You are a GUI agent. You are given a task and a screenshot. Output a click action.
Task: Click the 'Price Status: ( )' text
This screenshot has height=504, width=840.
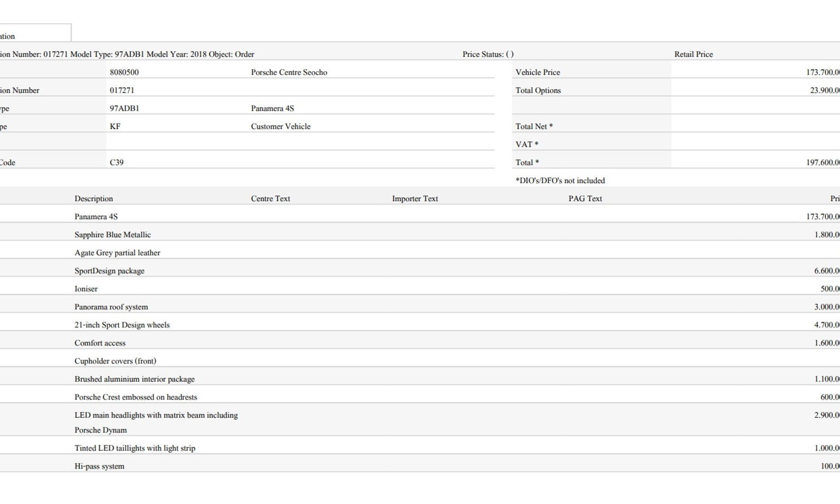pos(488,54)
